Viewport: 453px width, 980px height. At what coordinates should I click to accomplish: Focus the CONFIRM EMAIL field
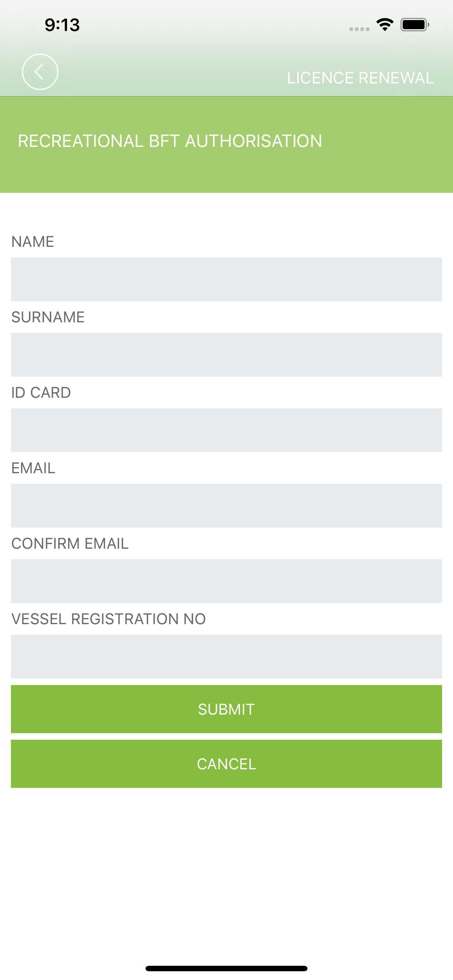pyautogui.click(x=226, y=581)
